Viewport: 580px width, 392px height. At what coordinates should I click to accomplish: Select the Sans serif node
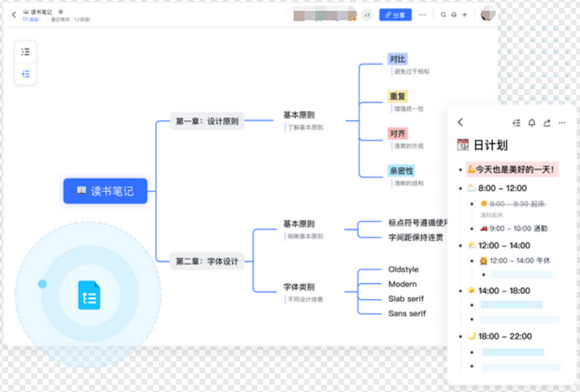407,314
